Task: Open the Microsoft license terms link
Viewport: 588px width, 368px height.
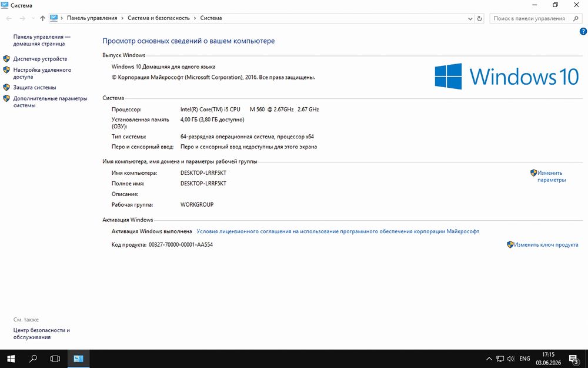Action: 338,231
